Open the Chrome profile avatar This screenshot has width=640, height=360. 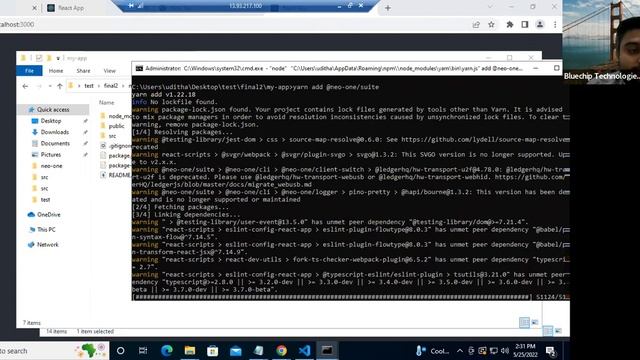coord(540,25)
